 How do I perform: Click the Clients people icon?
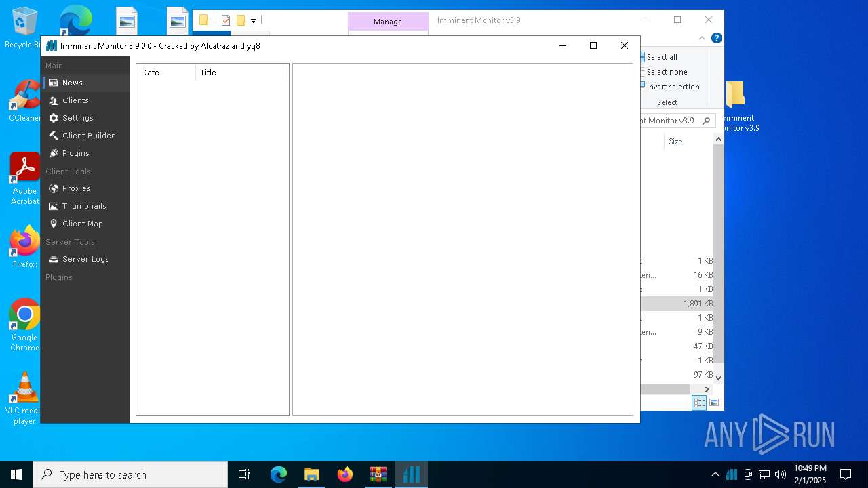click(54, 100)
